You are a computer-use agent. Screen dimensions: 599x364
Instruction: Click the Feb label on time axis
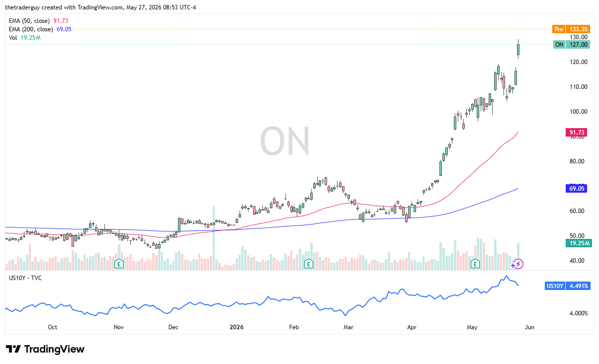point(294,327)
